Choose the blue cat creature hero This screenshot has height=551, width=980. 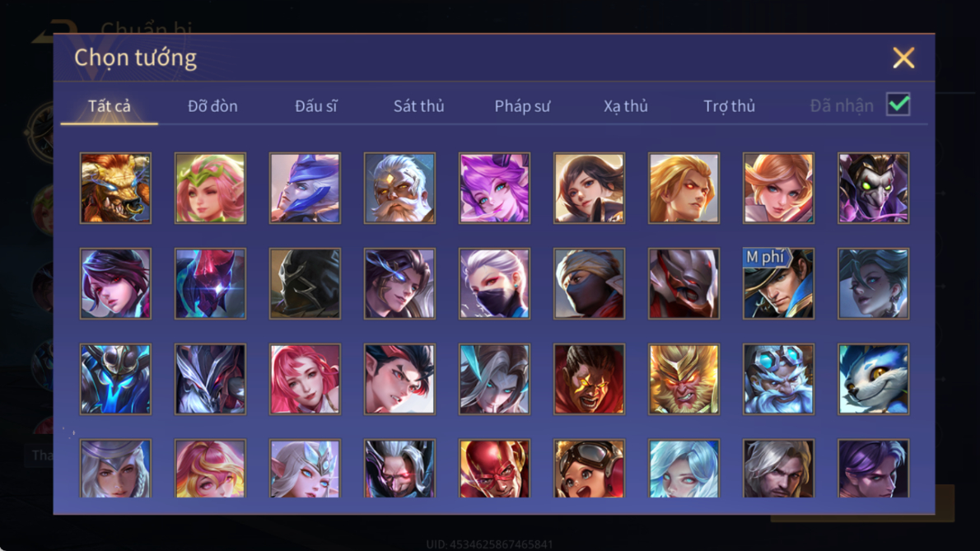point(873,379)
